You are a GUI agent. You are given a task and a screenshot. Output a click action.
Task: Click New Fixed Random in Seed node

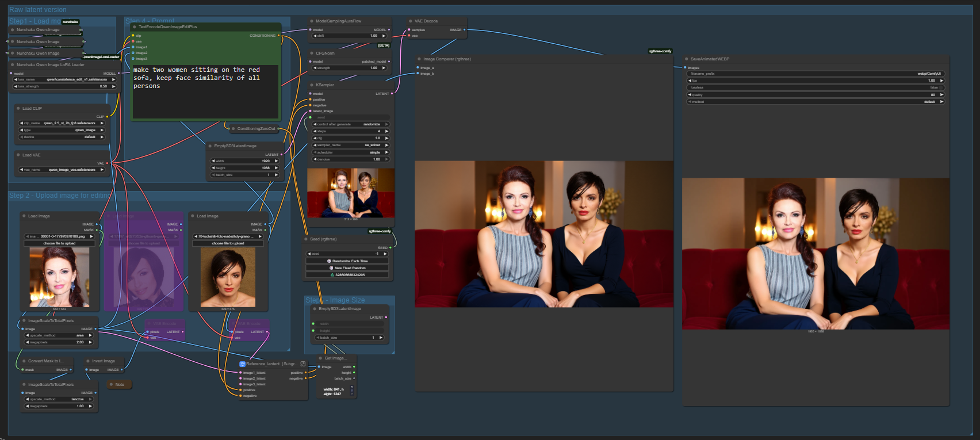[x=348, y=268]
